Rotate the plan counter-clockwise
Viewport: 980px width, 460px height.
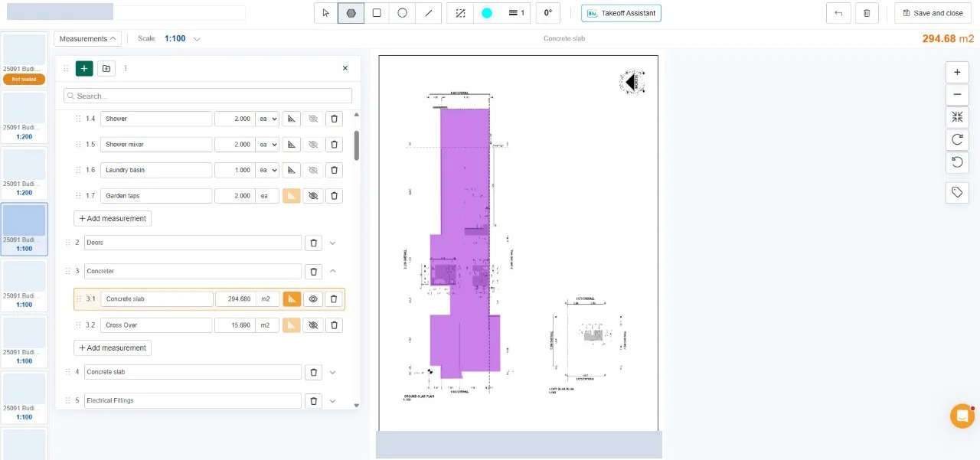point(957,161)
